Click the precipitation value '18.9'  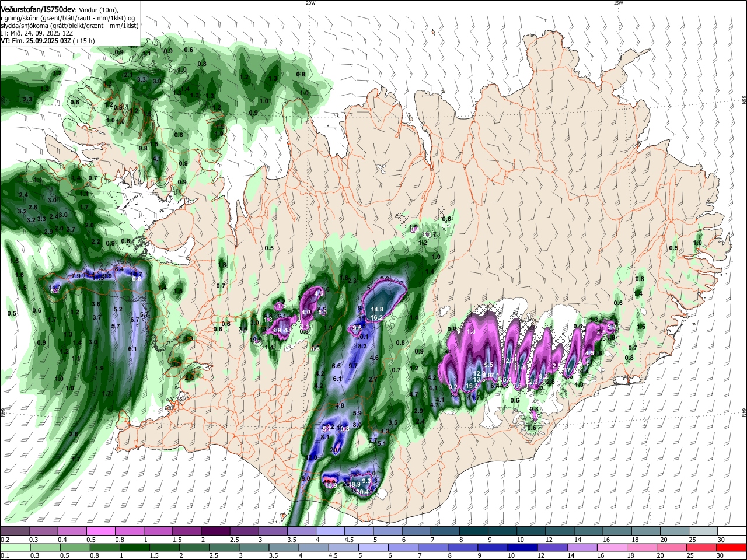click(x=354, y=485)
